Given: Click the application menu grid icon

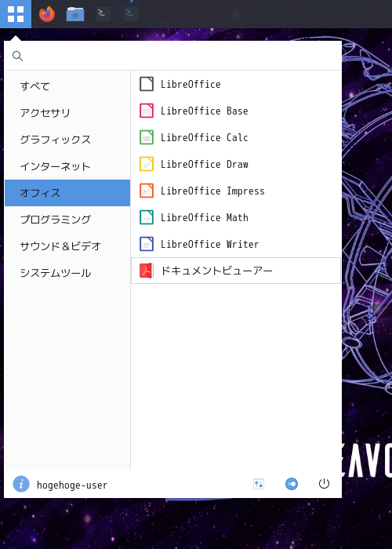Looking at the screenshot, I should click(x=16, y=14).
